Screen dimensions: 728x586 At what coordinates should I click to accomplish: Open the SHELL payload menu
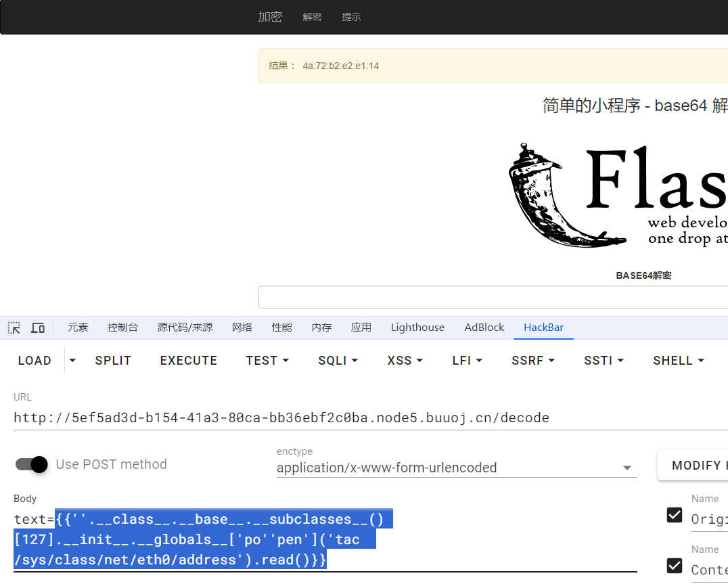[x=679, y=361]
